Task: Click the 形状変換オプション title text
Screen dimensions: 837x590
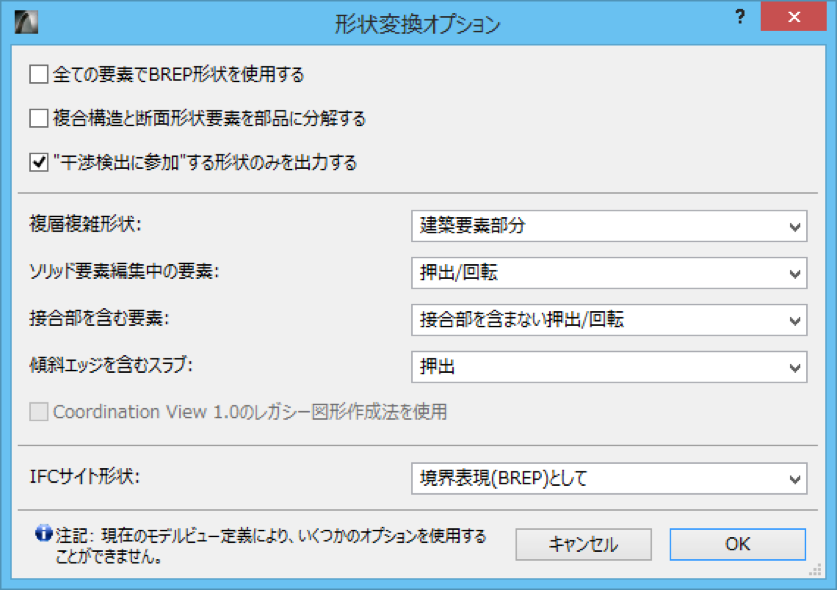Action: [417, 24]
